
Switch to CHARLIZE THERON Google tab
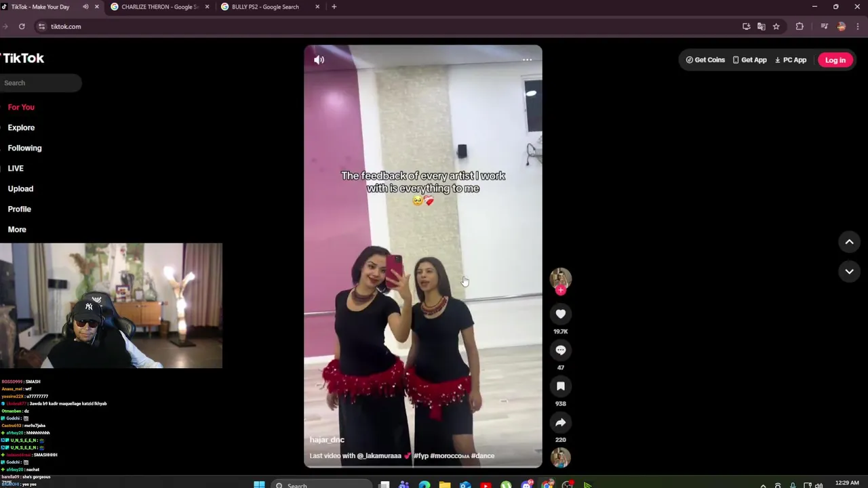159,7
